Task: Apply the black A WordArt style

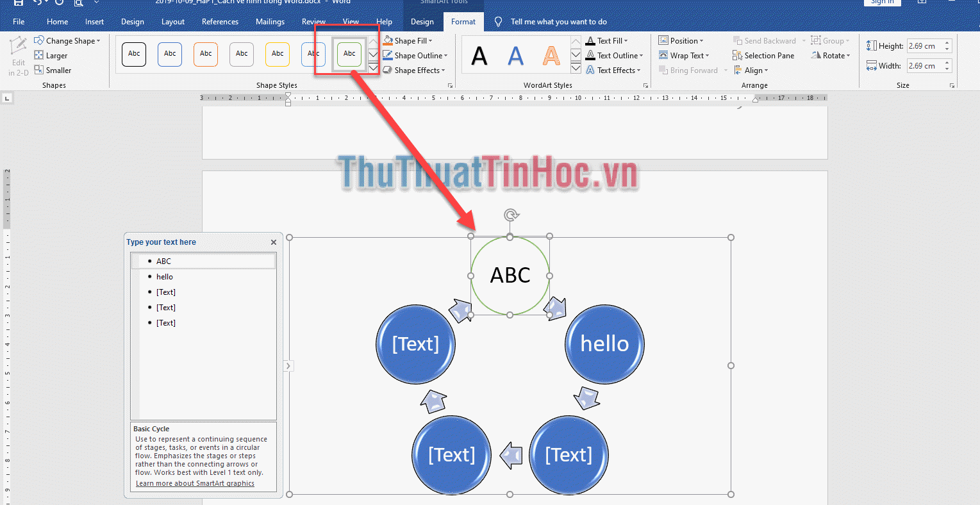Action: point(479,56)
